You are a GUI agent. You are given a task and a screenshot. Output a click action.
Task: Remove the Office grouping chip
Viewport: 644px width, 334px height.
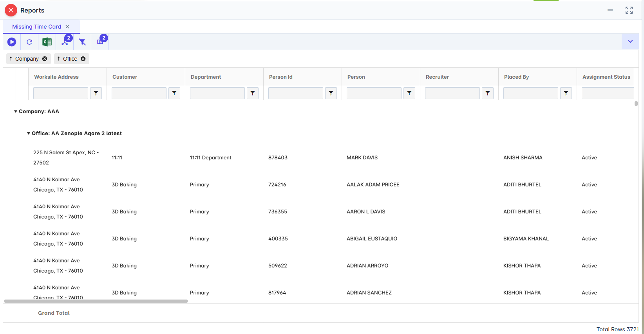pyautogui.click(x=83, y=59)
